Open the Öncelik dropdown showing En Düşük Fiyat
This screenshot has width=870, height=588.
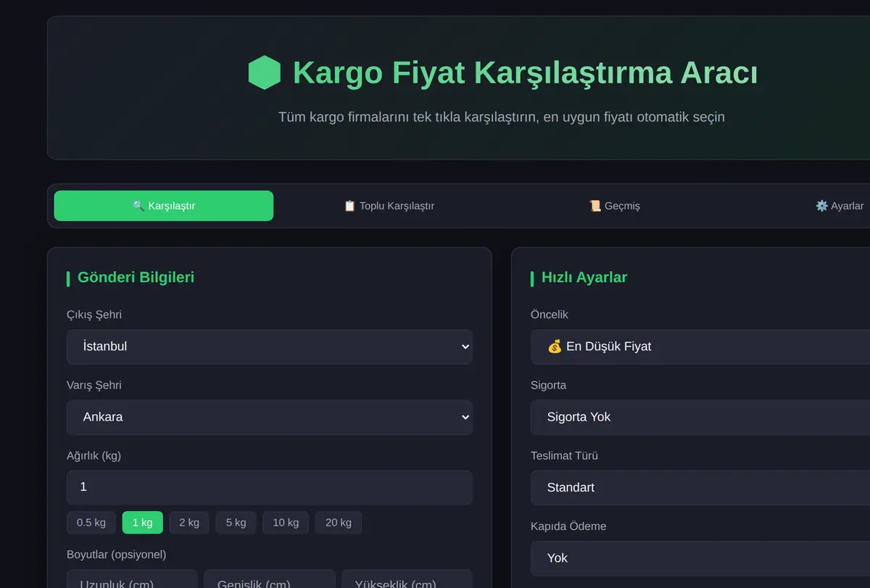tap(700, 347)
